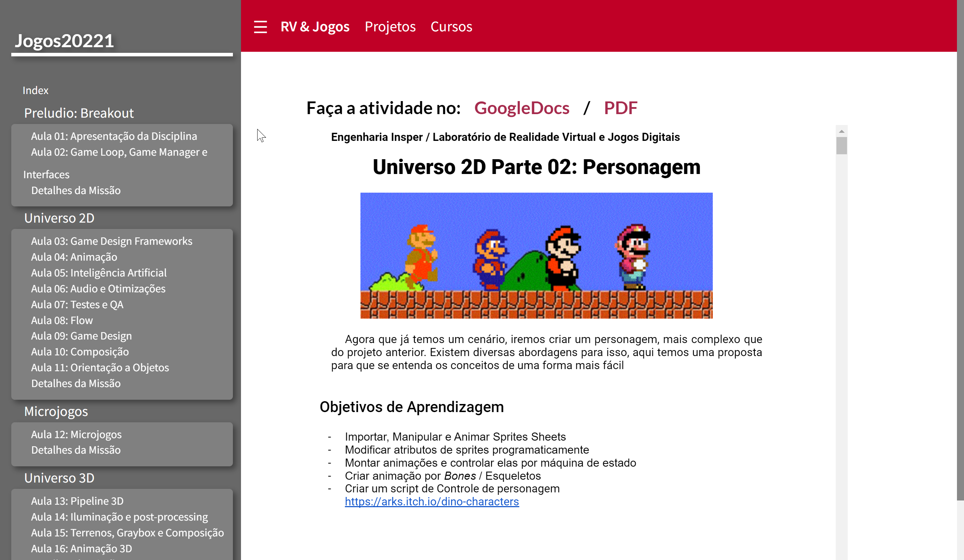Click the Mario sprites banner image

tap(536, 255)
